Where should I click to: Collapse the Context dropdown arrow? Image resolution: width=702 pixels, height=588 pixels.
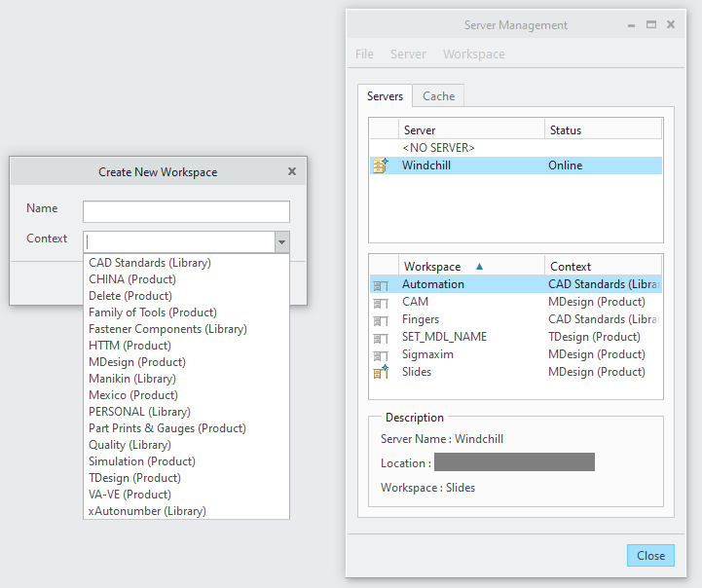click(x=281, y=241)
